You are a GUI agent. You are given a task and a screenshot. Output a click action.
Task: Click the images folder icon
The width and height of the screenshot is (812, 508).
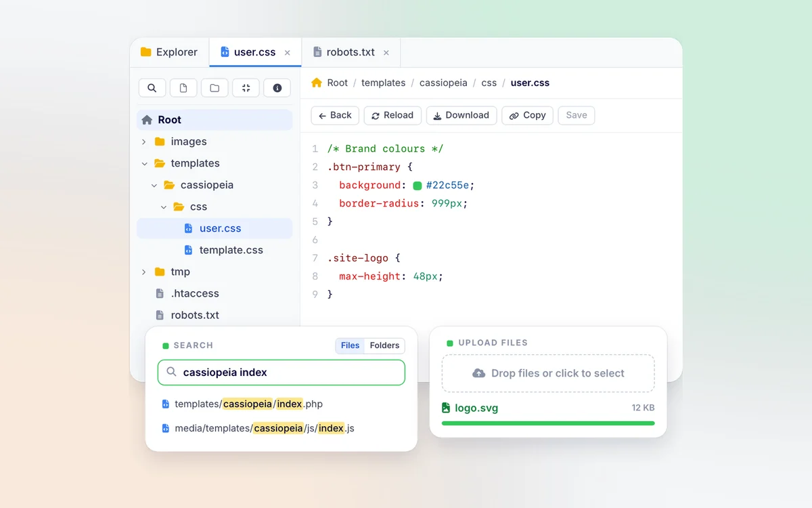(x=160, y=142)
